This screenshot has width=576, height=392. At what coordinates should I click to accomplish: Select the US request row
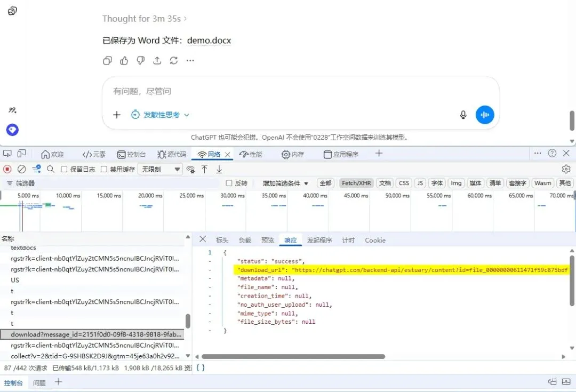pos(92,280)
